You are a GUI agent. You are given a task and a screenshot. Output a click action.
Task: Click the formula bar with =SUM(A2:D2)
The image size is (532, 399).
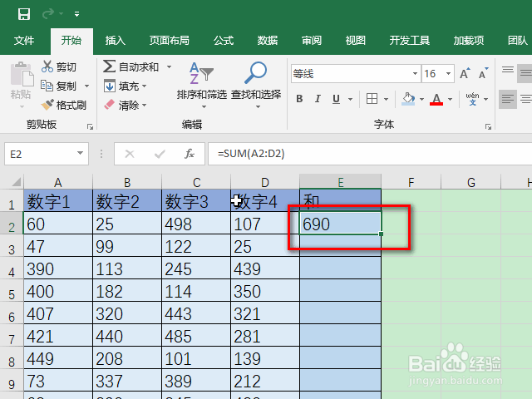point(370,154)
